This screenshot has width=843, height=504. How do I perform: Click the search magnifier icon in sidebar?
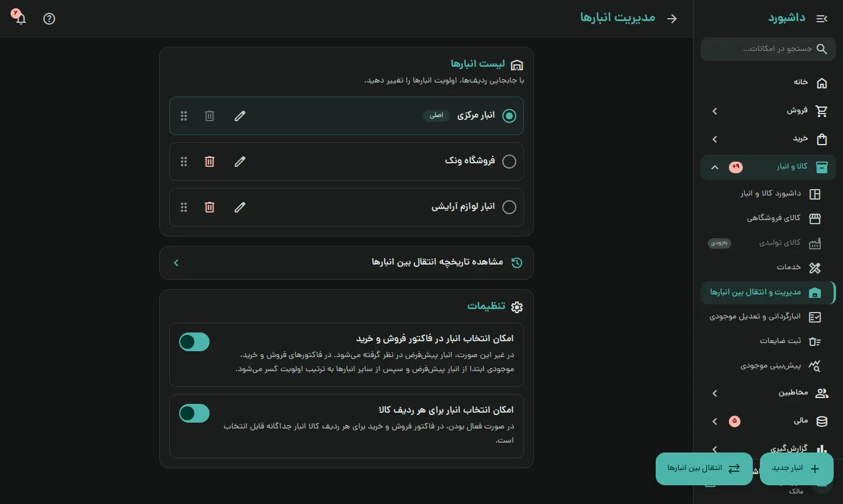pyautogui.click(x=822, y=49)
